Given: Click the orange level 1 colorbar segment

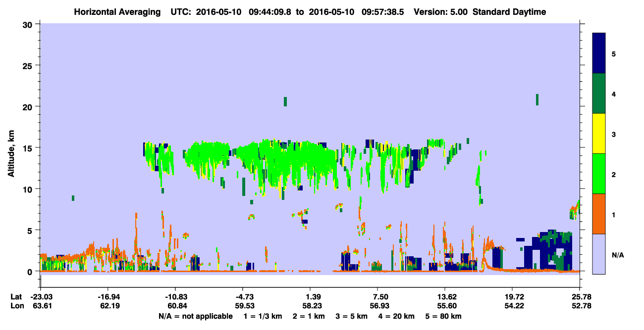Looking at the screenshot, I should click(x=599, y=214).
